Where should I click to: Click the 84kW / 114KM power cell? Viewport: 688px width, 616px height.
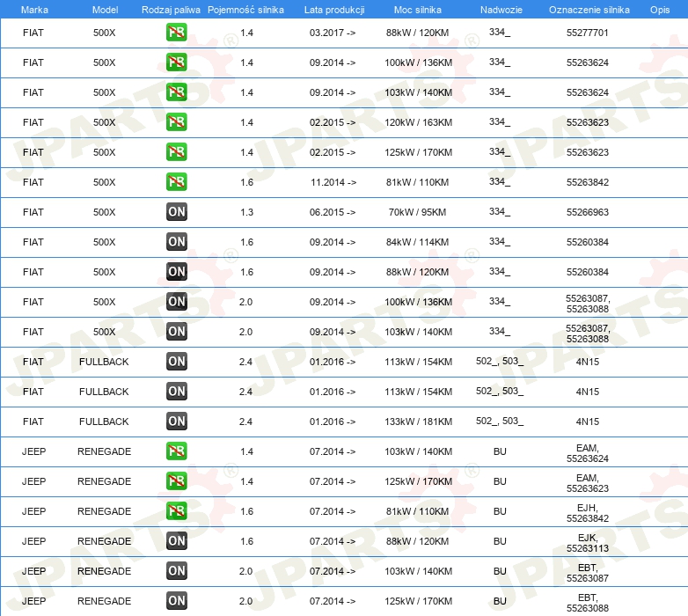tap(417, 242)
